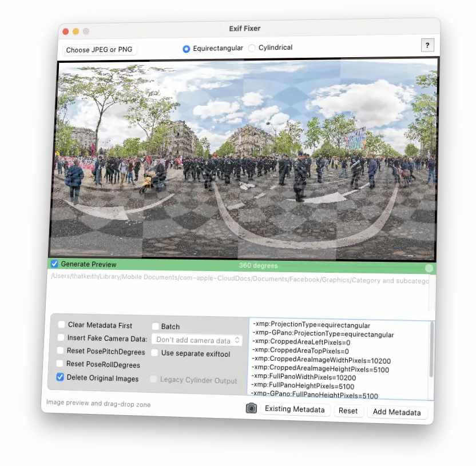Click Choose JPEG or PNG button
Image resolution: width=476 pixels, height=466 pixels.
click(x=99, y=50)
